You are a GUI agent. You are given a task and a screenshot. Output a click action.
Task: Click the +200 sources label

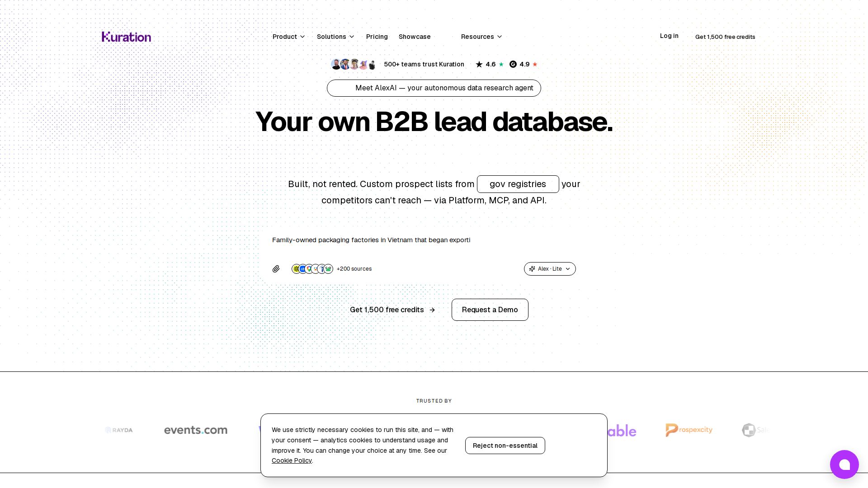354,269
